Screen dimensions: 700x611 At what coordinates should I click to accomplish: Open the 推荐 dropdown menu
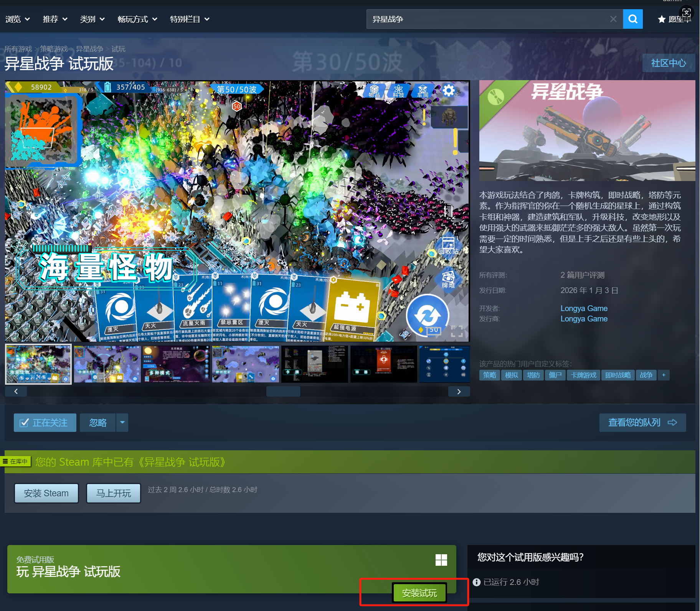[x=55, y=19]
